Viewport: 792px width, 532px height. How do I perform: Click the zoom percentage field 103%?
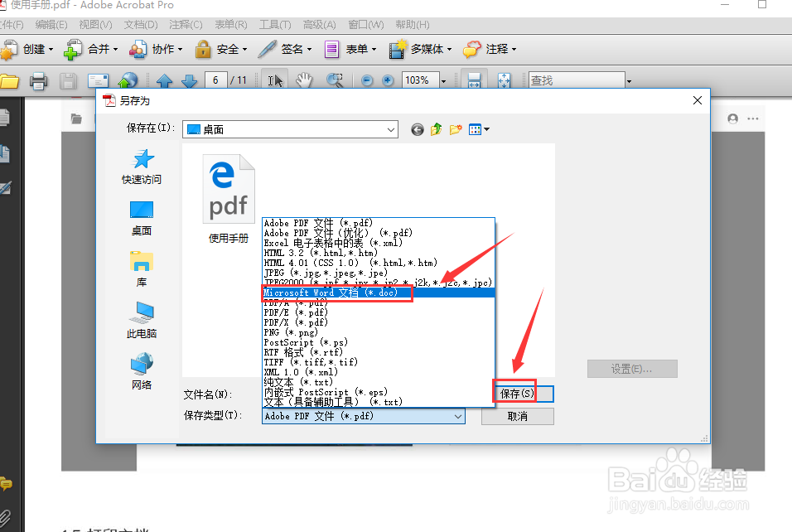(420, 80)
